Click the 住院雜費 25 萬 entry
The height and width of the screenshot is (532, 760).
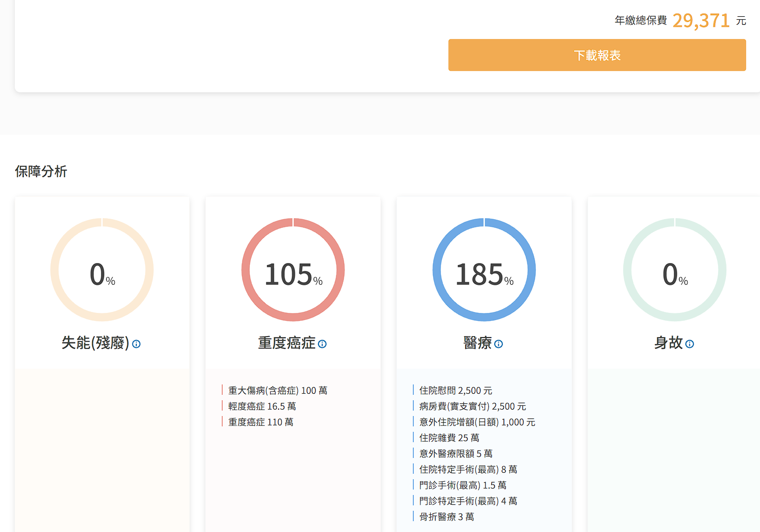pos(449,438)
